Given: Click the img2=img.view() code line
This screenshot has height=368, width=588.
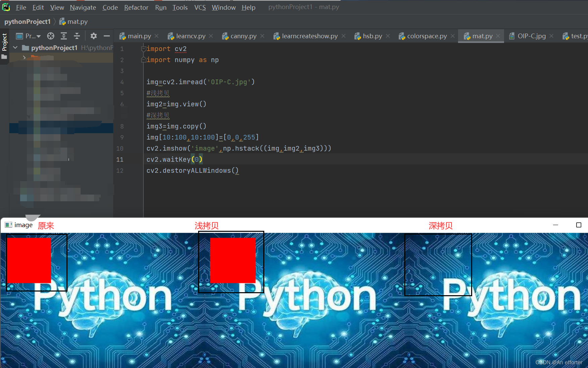Looking at the screenshot, I should (x=177, y=104).
